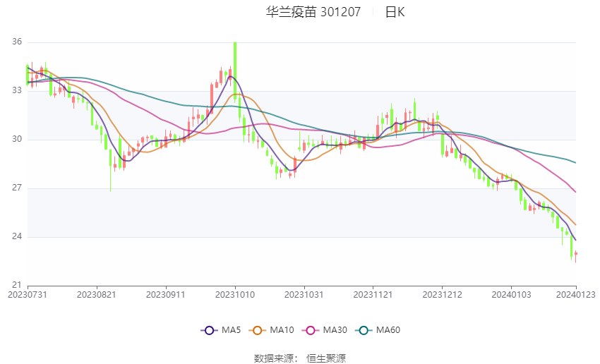Image resolution: width=600 pixels, height=364 pixels.
Task: Toggle the MA10 legend series
Action: [x=271, y=330]
